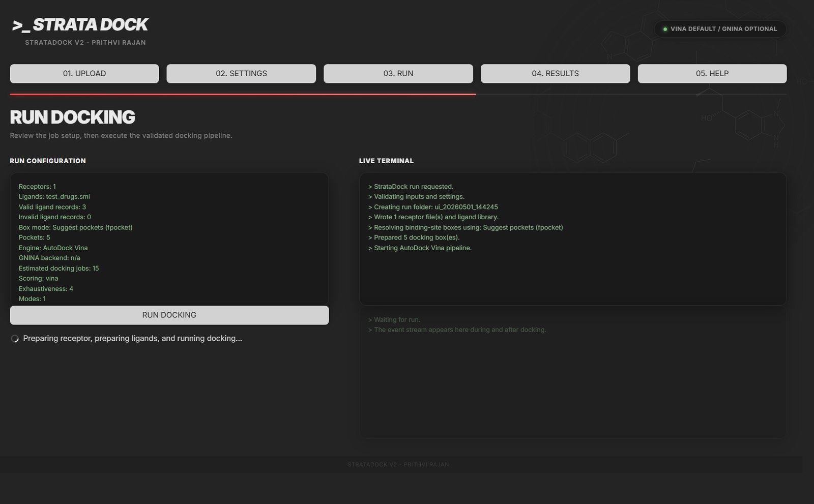The height and width of the screenshot is (504, 814).
Task: Click the Run Configuration heading
Action: pos(48,161)
